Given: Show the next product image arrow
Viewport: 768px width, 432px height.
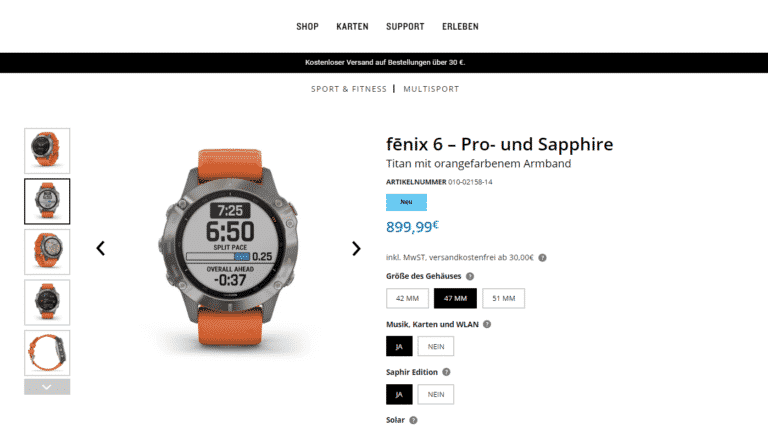Looking at the screenshot, I should tap(356, 248).
